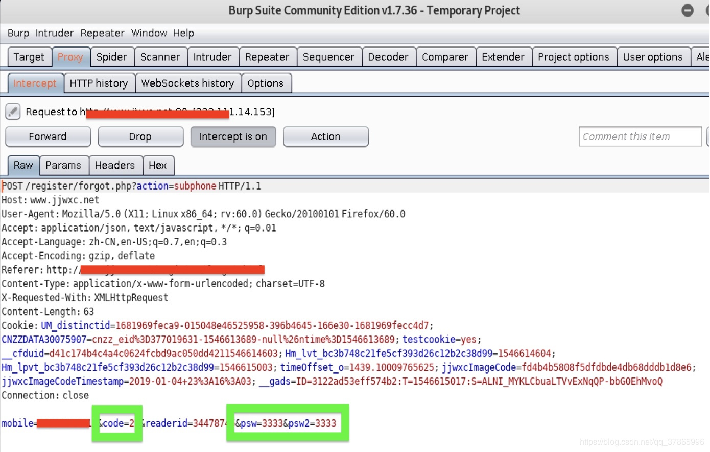Open the Window menu

(x=149, y=33)
